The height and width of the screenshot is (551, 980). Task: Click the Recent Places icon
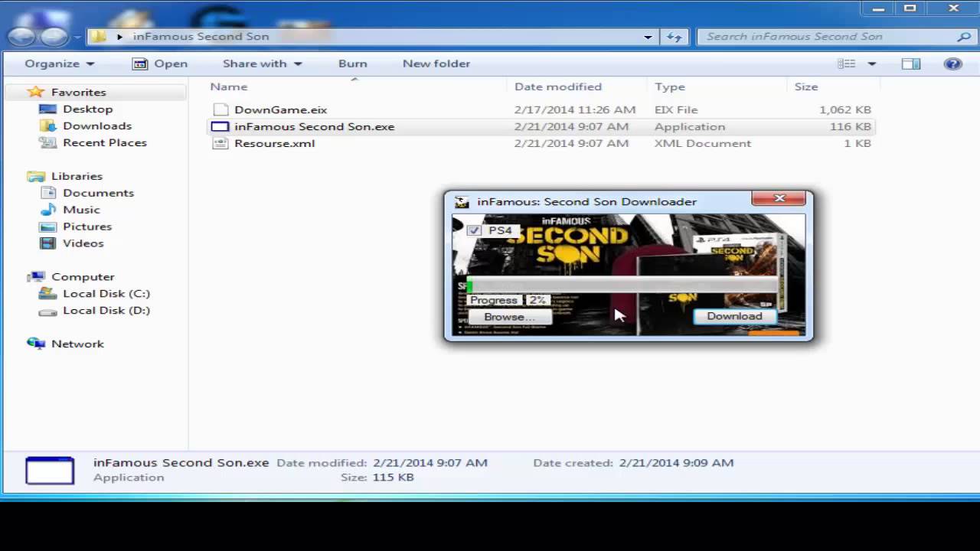click(x=47, y=143)
